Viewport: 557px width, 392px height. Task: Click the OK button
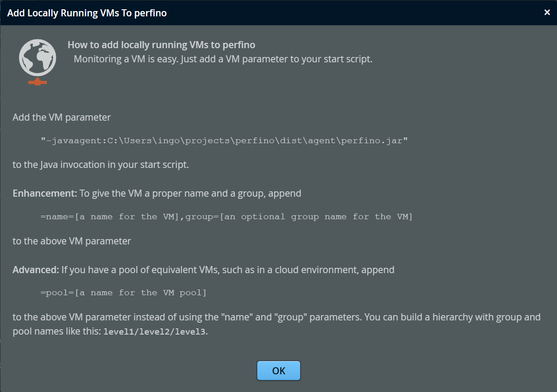278,371
